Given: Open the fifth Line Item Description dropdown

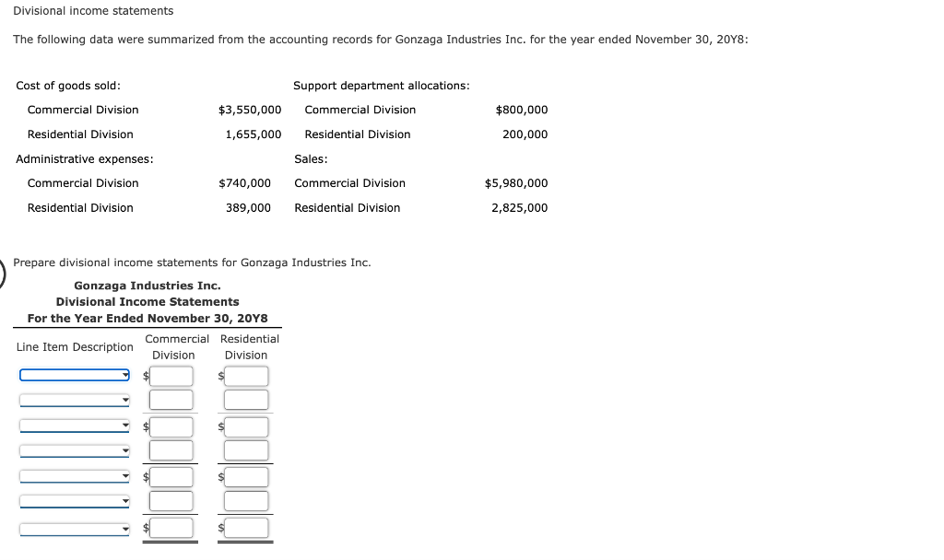Looking at the screenshot, I should pyautogui.click(x=74, y=476).
